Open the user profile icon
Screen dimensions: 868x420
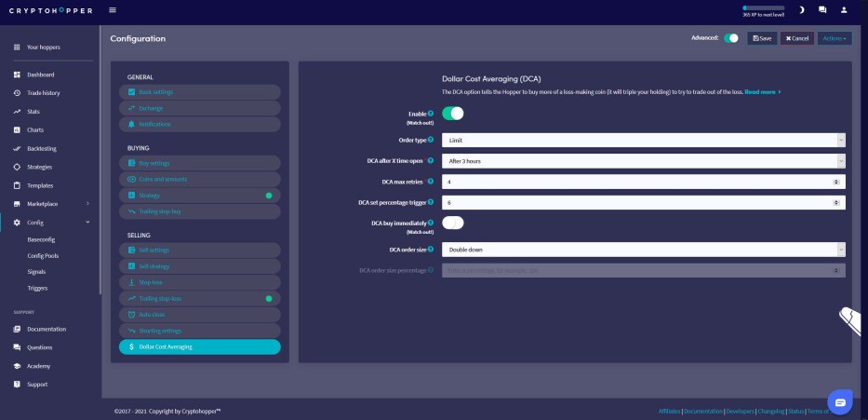(x=844, y=10)
